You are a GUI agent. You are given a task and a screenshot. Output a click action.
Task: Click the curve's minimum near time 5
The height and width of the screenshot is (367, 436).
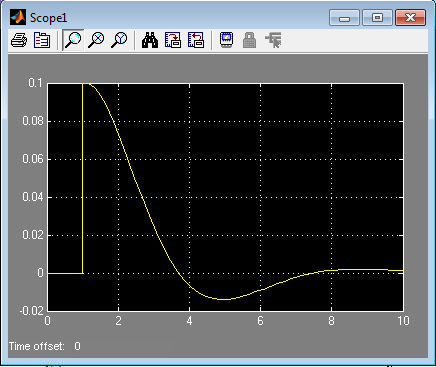coord(225,299)
